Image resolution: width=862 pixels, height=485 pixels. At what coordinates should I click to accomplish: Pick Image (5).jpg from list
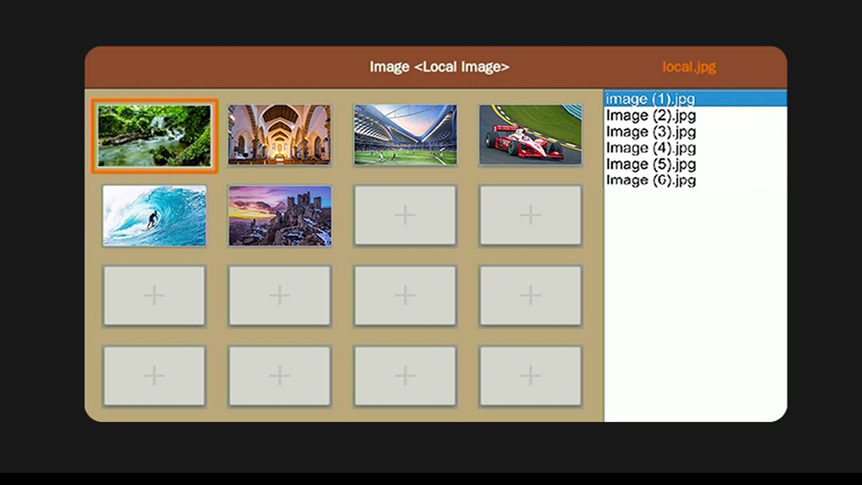[695, 164]
